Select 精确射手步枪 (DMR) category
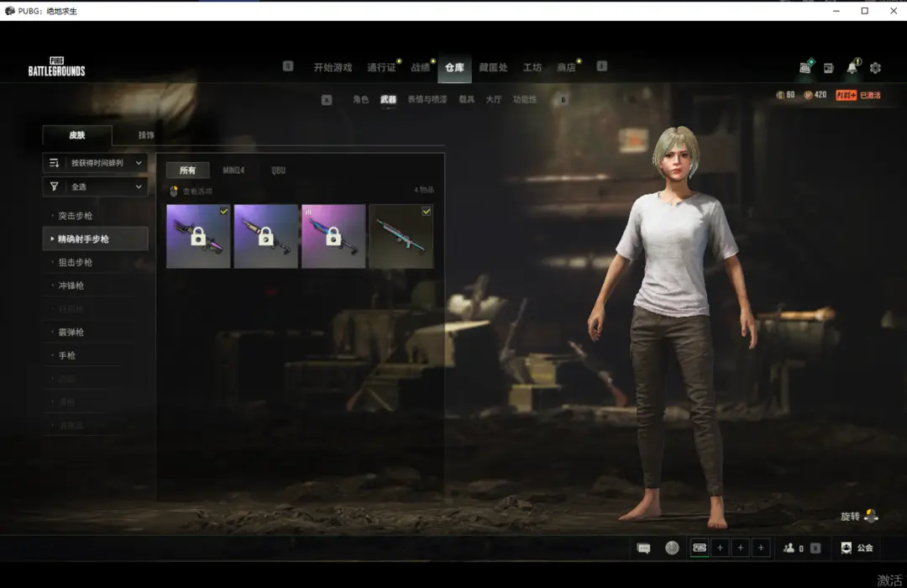The image size is (907, 588). pyautogui.click(x=96, y=239)
